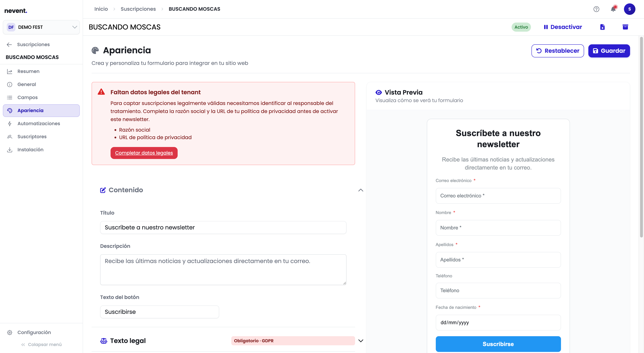
Task: Click the preview Correo electrónico field
Action: pos(498,196)
